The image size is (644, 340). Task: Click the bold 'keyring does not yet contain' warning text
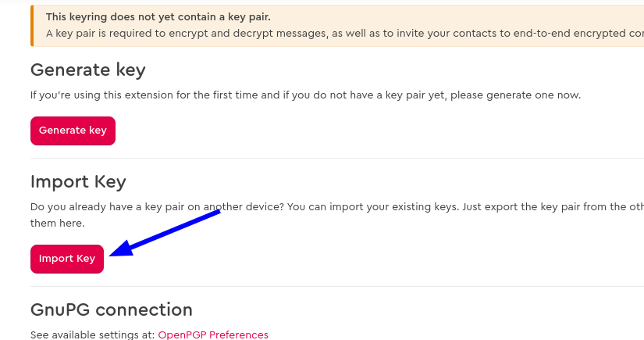pos(158,17)
